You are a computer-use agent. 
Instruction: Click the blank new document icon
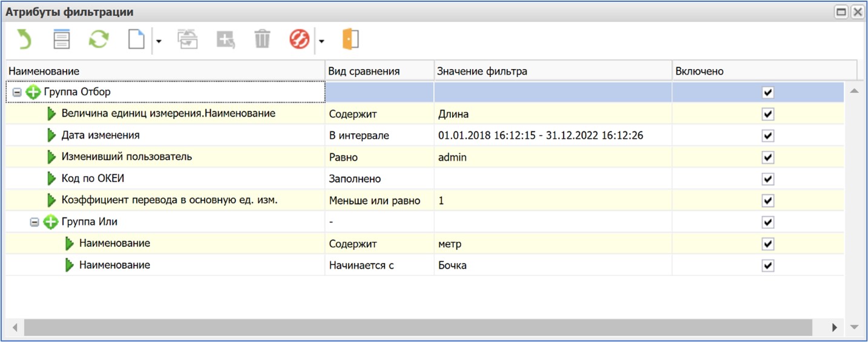click(137, 40)
